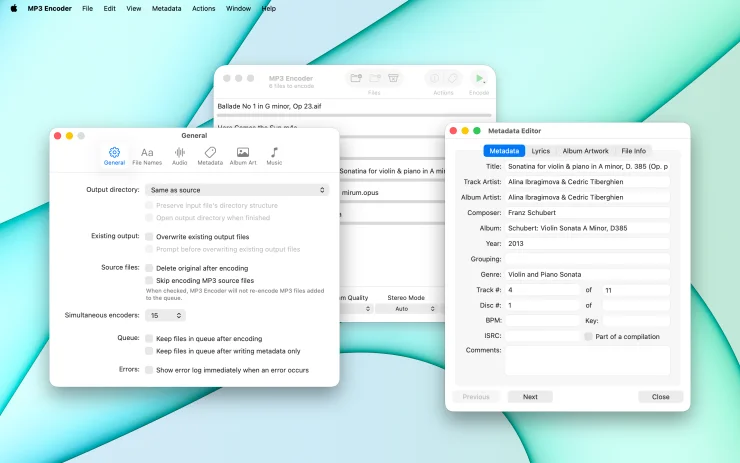Open the Edit menu

click(109, 8)
